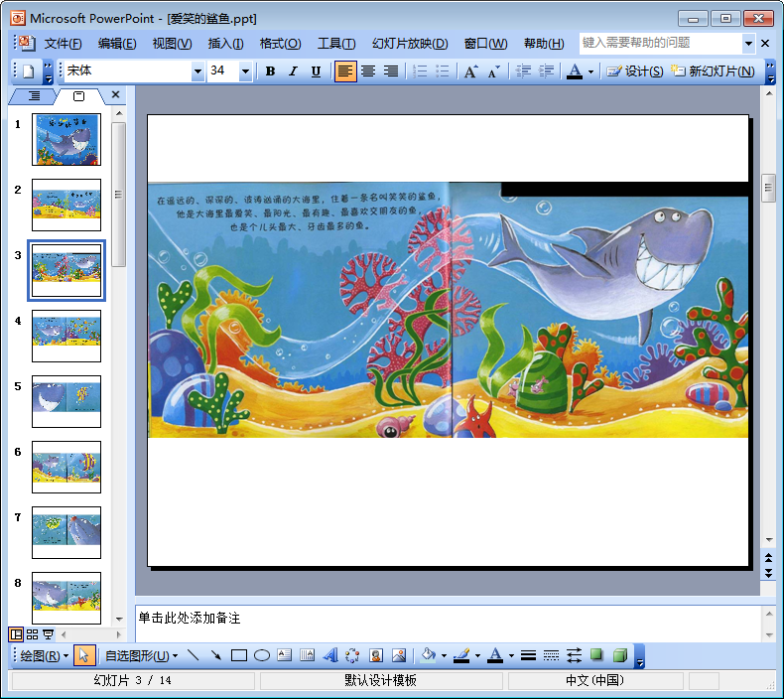The image size is (784, 699).
Task: Insert a horizontal text box
Action: pyautogui.click(x=285, y=655)
